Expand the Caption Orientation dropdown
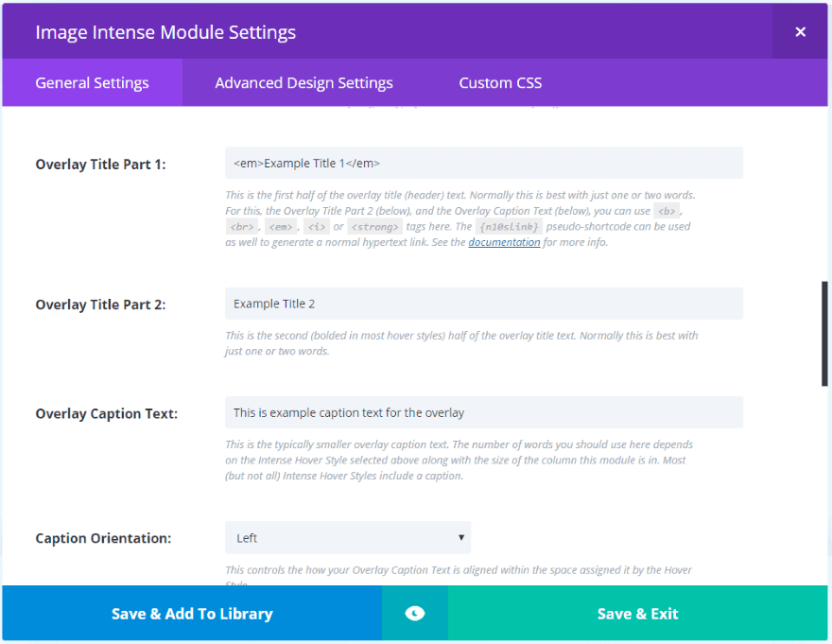 pos(347,538)
